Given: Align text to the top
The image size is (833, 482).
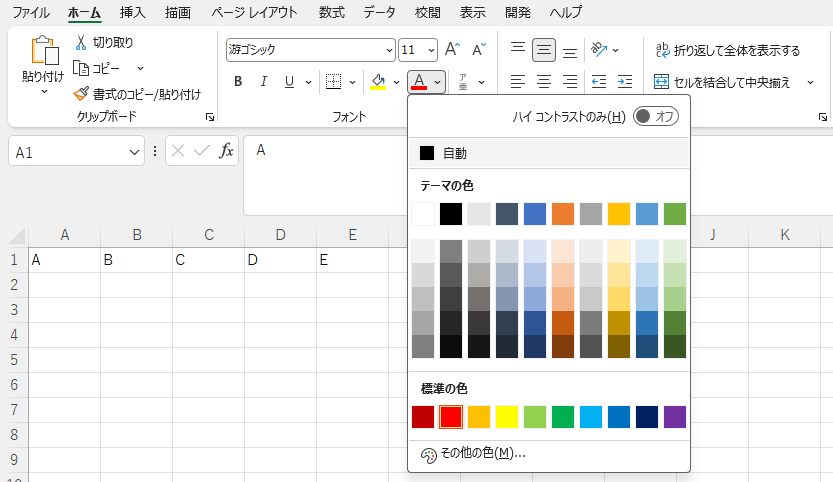Looking at the screenshot, I should click(x=517, y=48).
